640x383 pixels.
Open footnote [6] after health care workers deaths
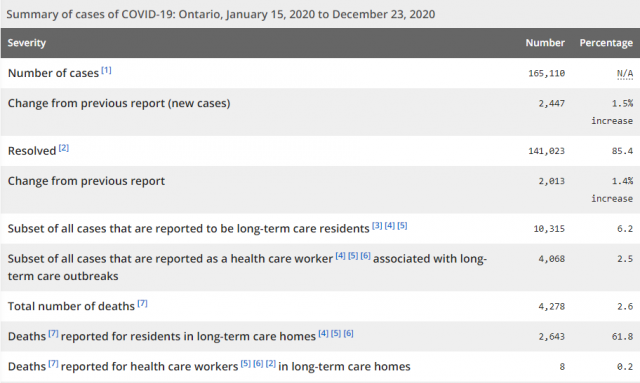258,363
